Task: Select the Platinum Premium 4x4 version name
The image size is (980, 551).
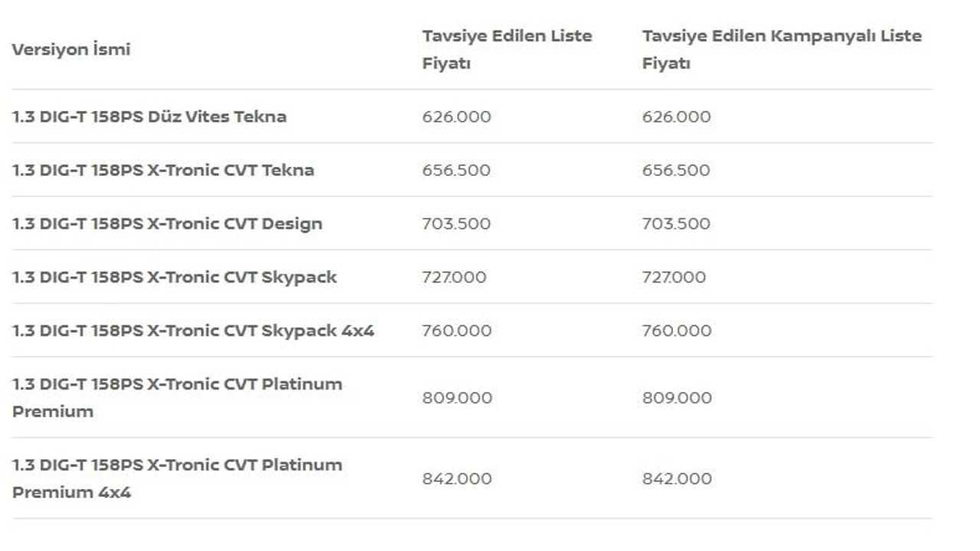Action: coord(177,478)
